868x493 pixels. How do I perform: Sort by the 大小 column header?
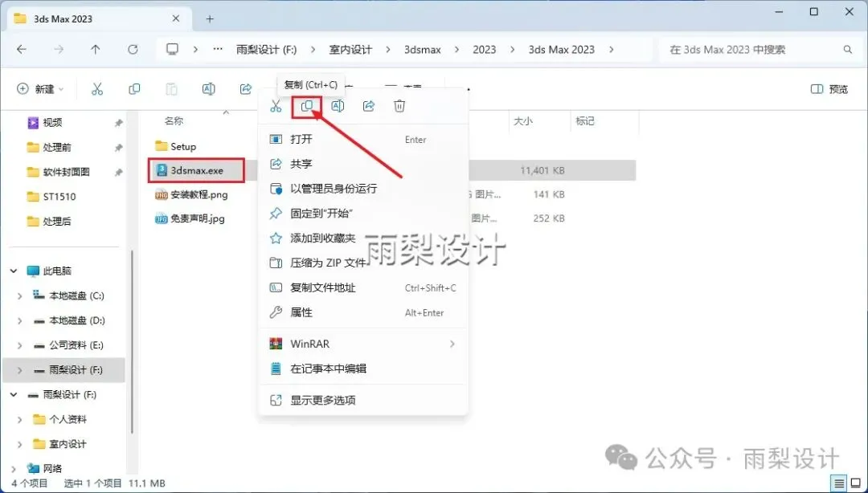pos(523,120)
